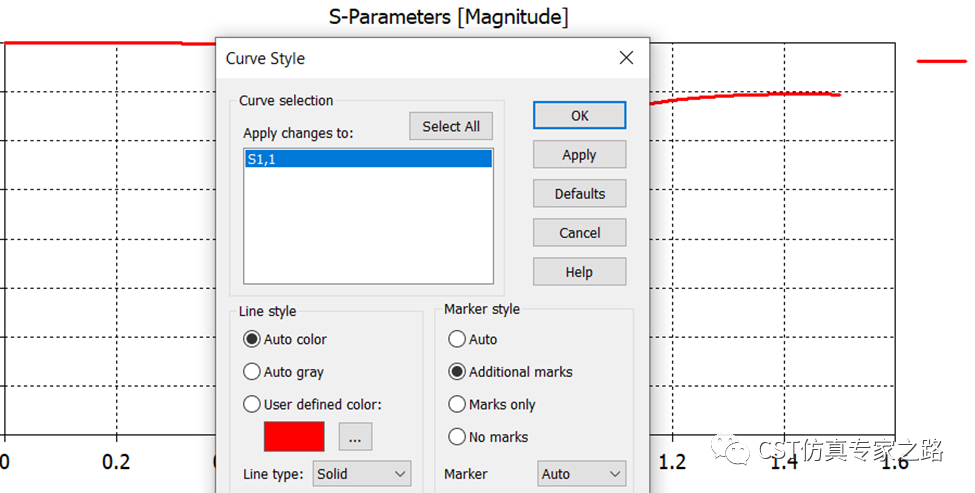This screenshot has height=493, width=975.
Task: Open the Marker Auto dropdown
Action: coord(581,474)
